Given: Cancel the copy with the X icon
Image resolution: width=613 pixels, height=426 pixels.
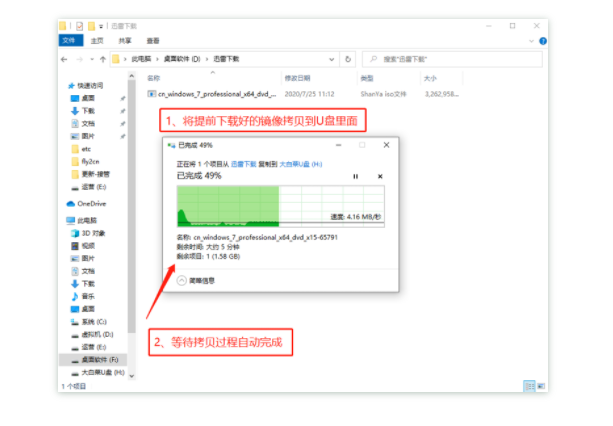Looking at the screenshot, I should (380, 176).
